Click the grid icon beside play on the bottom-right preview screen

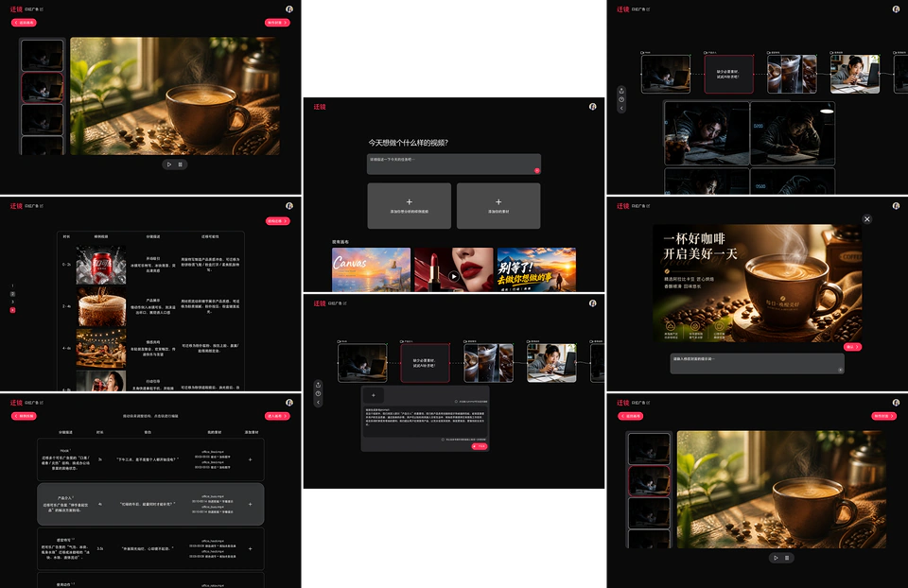pyautogui.click(x=787, y=558)
